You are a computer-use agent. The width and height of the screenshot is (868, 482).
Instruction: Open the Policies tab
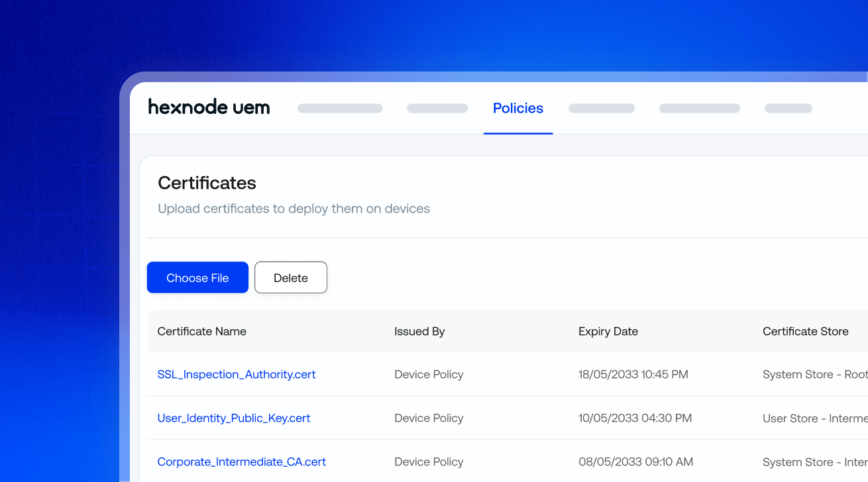click(518, 109)
